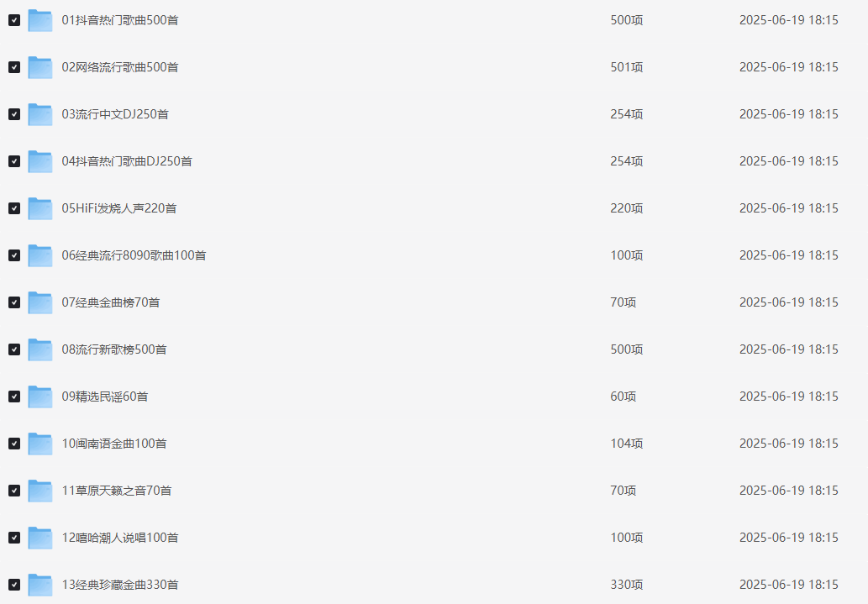Open the 08流行新歌榜500首 folder link
The height and width of the screenshot is (604, 868).
click(114, 349)
